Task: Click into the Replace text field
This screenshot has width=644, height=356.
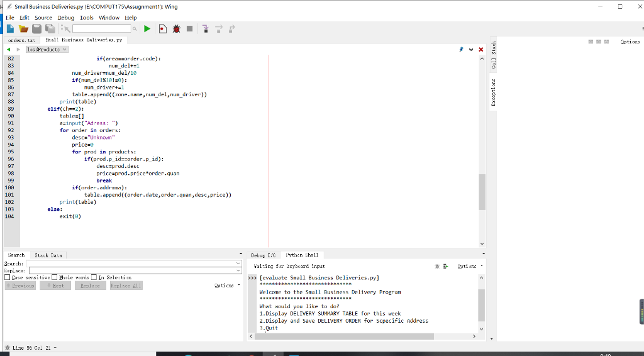Action: pyautogui.click(x=132, y=270)
